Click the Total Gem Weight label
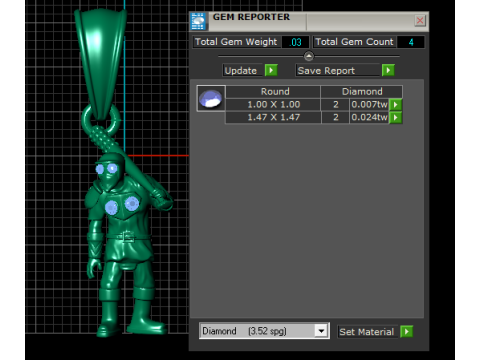Screen dimensions: 480x360 [236, 42]
